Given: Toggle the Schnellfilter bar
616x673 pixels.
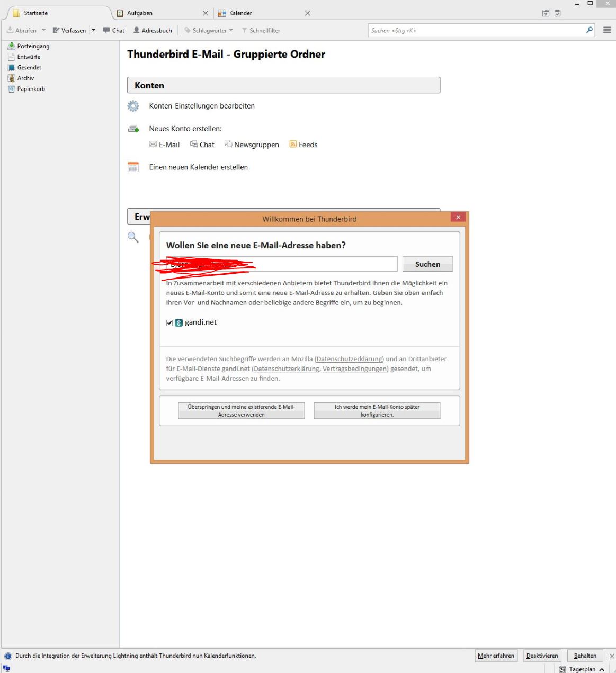Looking at the screenshot, I should (x=261, y=30).
